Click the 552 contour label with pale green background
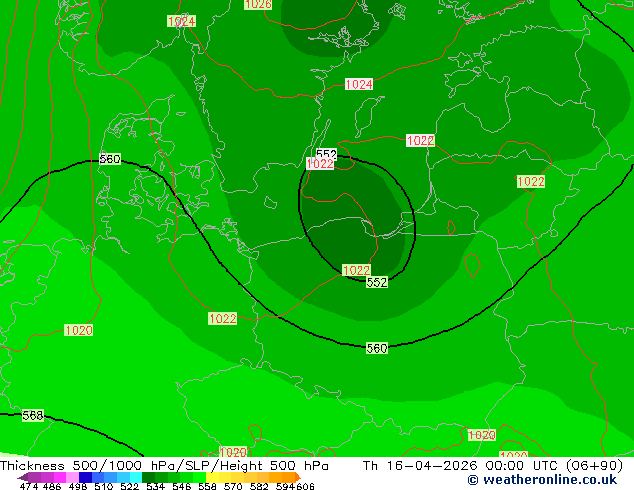This screenshot has width=634, height=490. (x=377, y=282)
